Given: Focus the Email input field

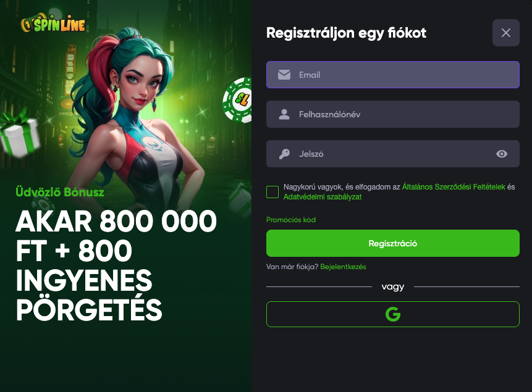Looking at the screenshot, I should 393,75.
